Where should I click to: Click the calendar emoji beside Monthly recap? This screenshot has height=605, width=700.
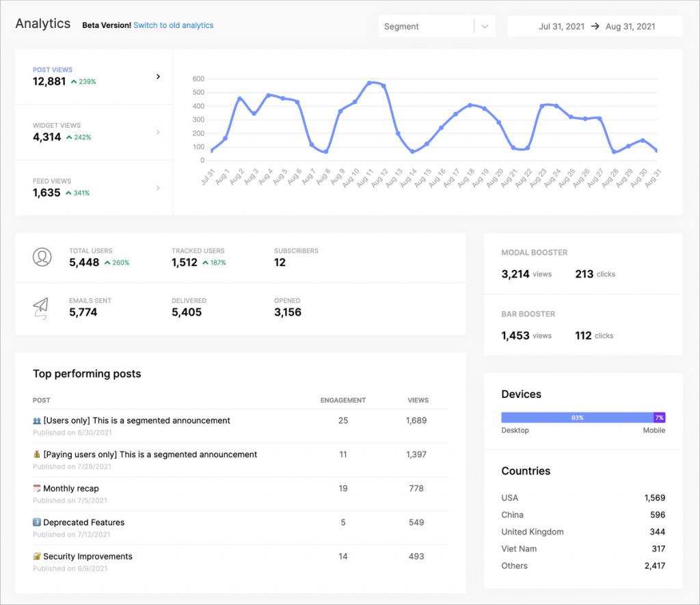(37, 489)
